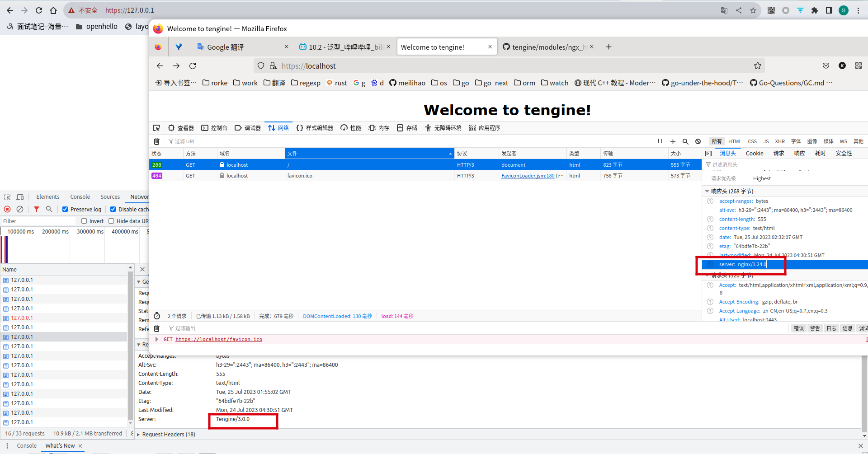Switch to the 控制台 devtools panel
This screenshot has width=868, height=454.
pyautogui.click(x=214, y=128)
